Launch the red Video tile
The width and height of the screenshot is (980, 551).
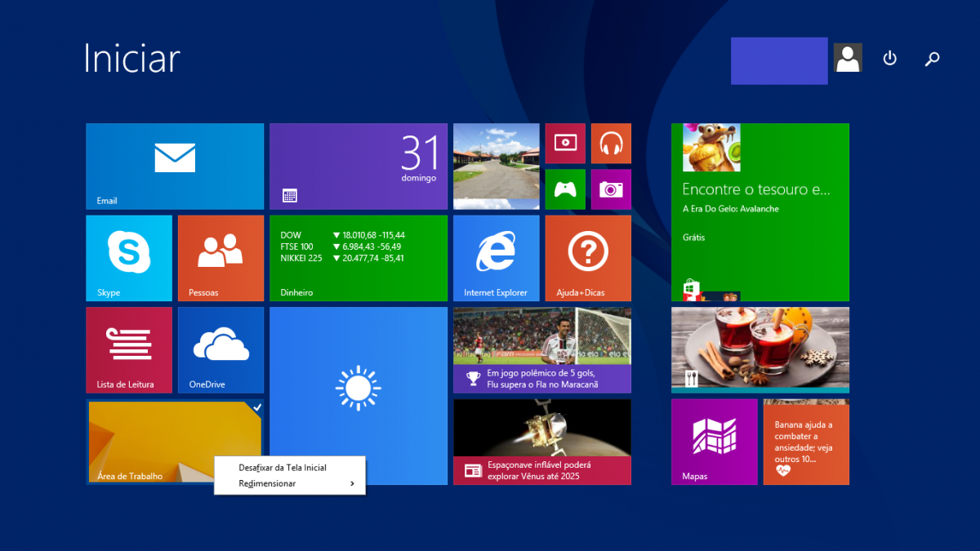coord(565,144)
